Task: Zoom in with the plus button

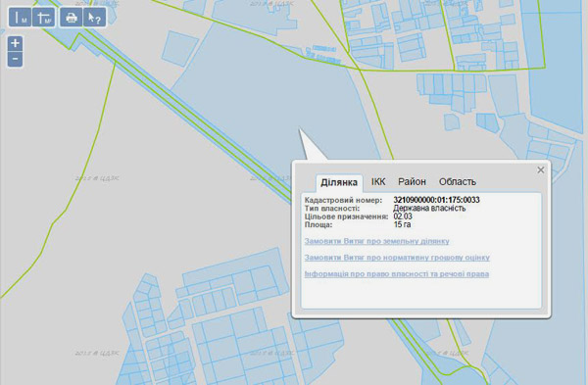Action: [15, 43]
